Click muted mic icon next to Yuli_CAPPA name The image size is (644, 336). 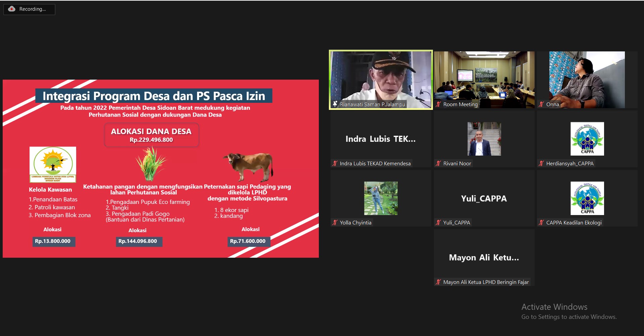click(438, 223)
